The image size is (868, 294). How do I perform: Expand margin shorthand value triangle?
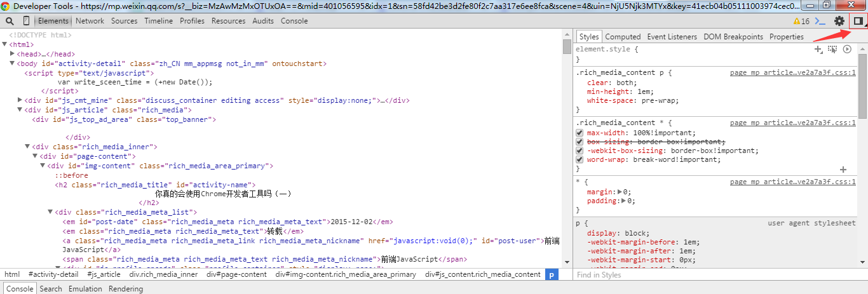point(621,191)
